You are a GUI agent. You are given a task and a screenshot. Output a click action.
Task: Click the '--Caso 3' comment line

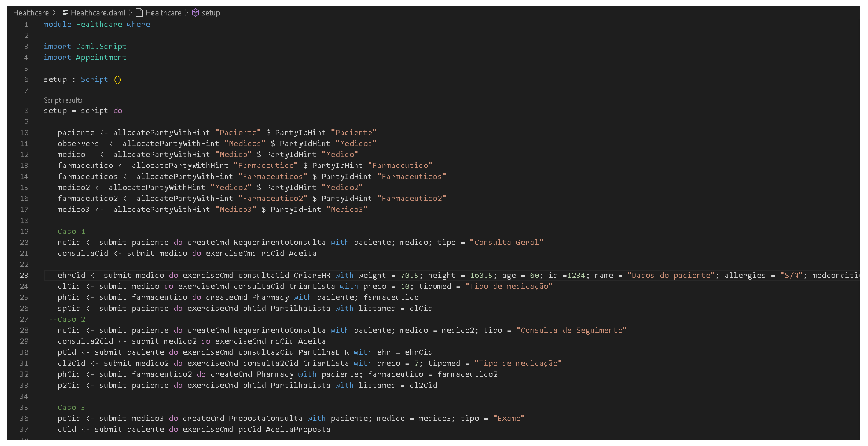pos(67,407)
